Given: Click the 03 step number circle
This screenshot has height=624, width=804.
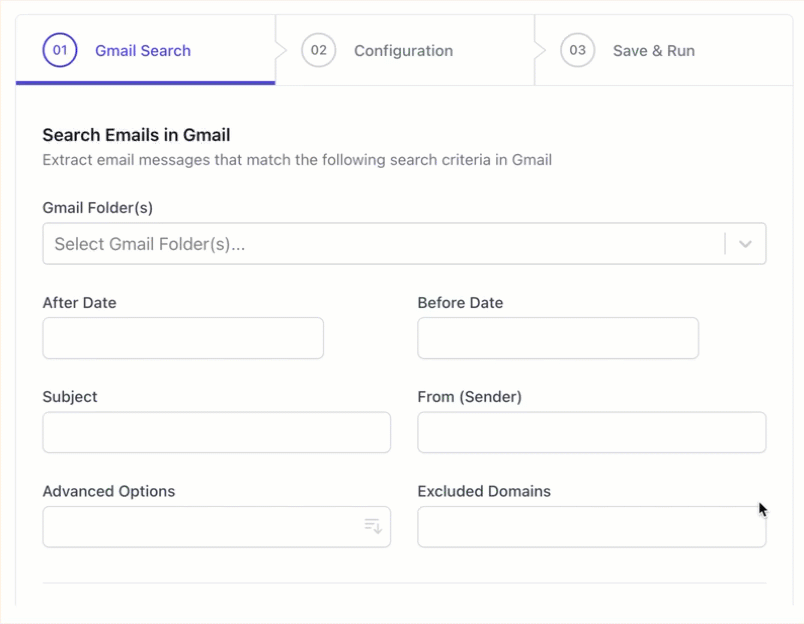Looking at the screenshot, I should coord(577,50).
